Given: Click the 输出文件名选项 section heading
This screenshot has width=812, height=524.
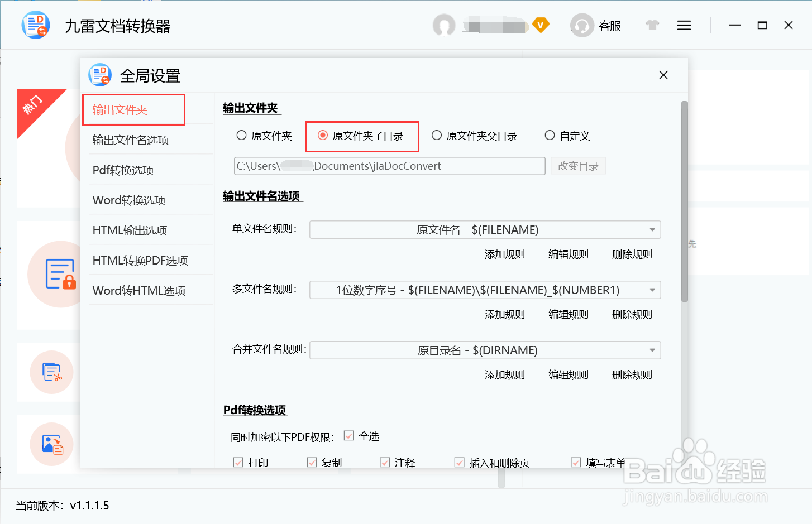Looking at the screenshot, I should (x=262, y=196).
